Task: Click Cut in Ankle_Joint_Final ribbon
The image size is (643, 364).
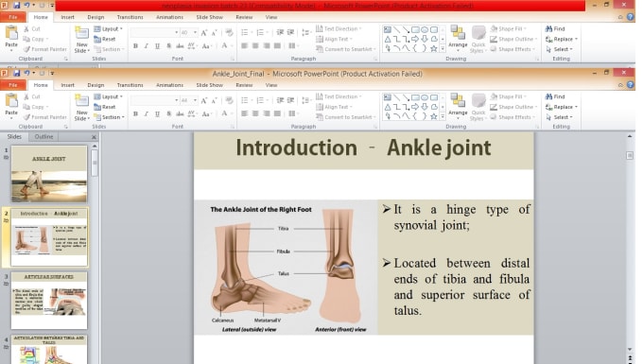Action: 32,96
